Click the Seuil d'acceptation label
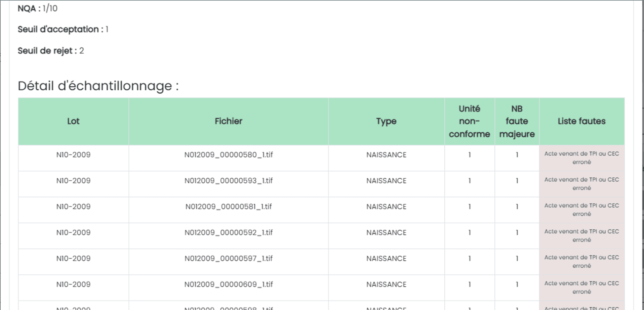 (58, 30)
